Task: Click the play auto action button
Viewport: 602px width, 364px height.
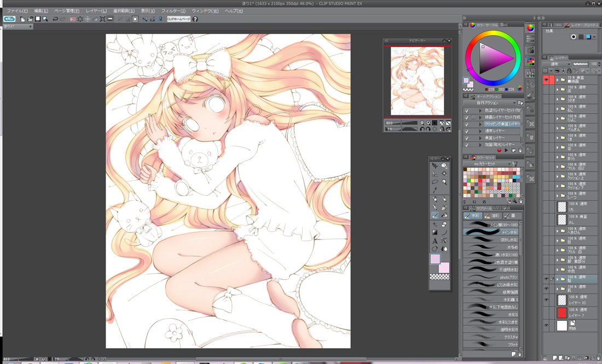Action: [x=506, y=150]
